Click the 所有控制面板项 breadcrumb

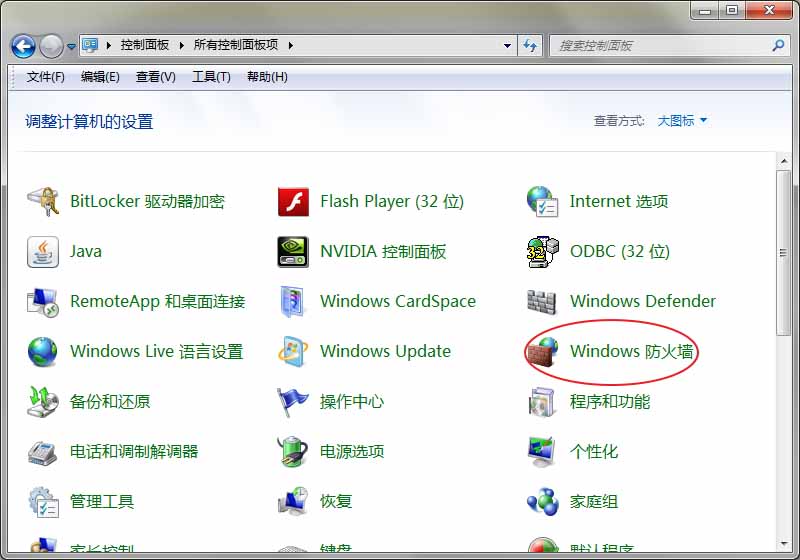click(236, 45)
